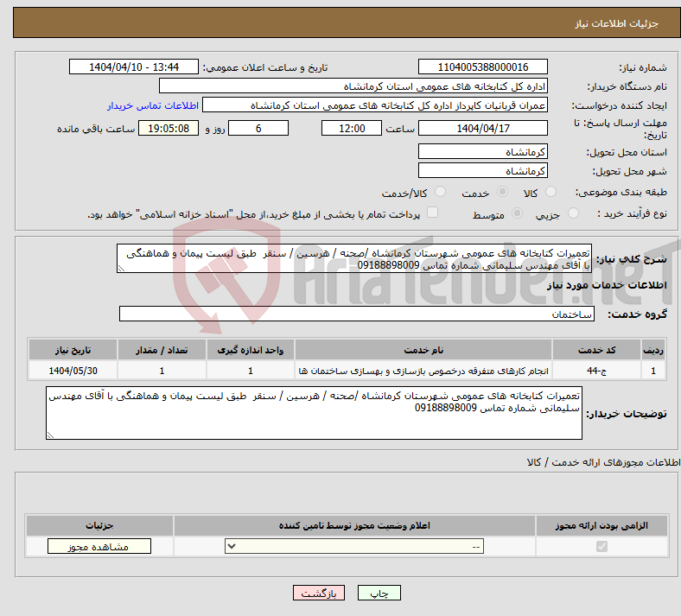Select the کالا radio button
Image resolution: width=681 pixels, height=616 pixels.
[x=551, y=192]
